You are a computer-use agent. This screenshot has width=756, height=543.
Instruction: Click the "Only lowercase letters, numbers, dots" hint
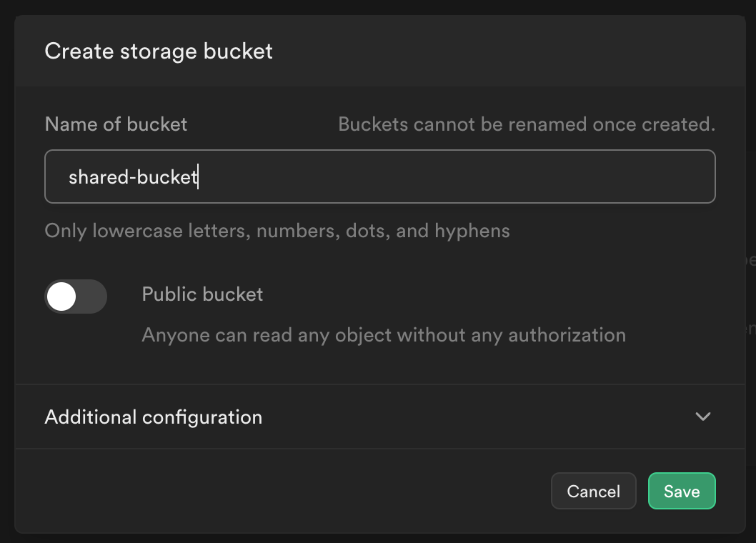click(277, 231)
